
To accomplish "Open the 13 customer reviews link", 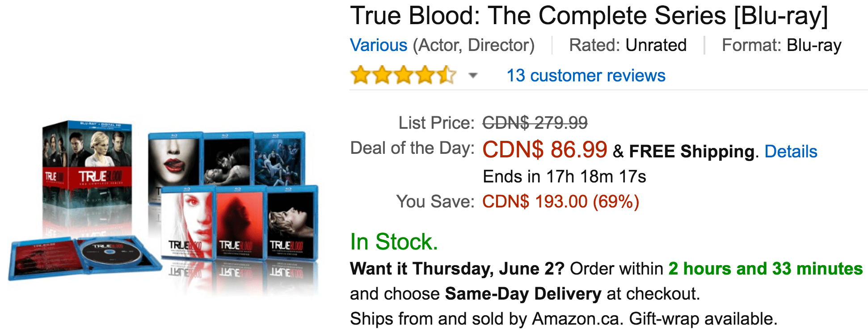I will coord(586,76).
